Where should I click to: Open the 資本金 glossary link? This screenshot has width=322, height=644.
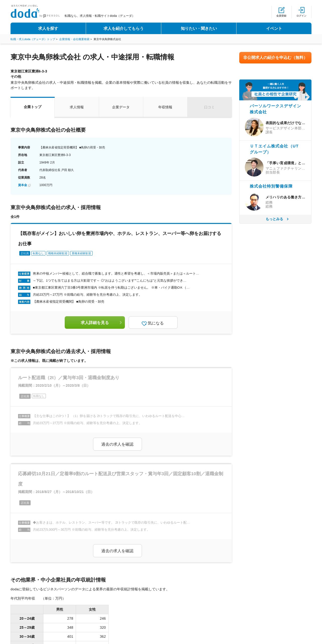coord(23,185)
